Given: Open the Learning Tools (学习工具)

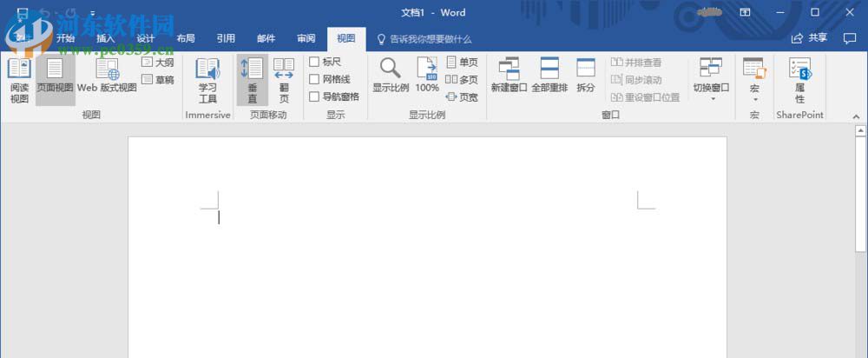Looking at the screenshot, I should (207, 80).
